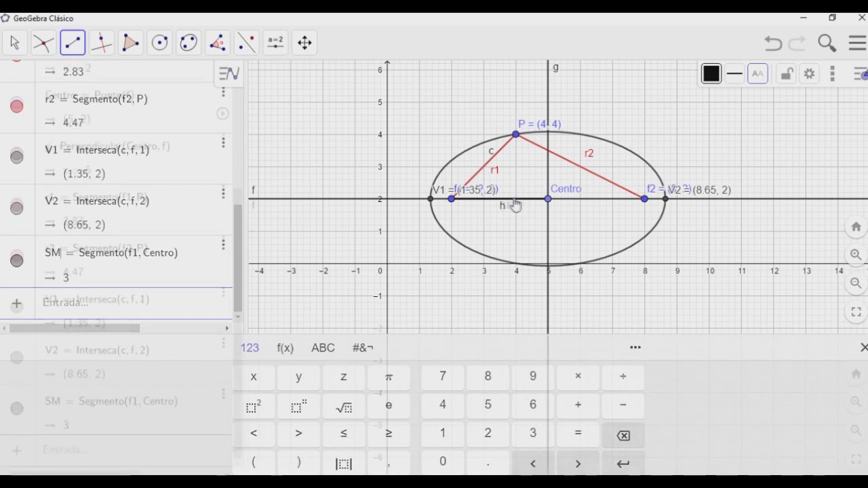
Task: Click the left cursor arrow key
Action: (533, 464)
